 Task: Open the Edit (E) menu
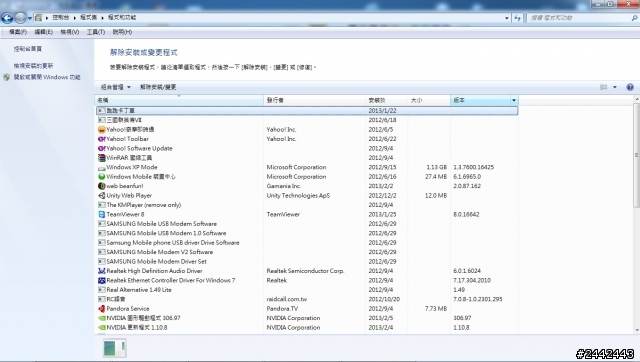[43, 32]
